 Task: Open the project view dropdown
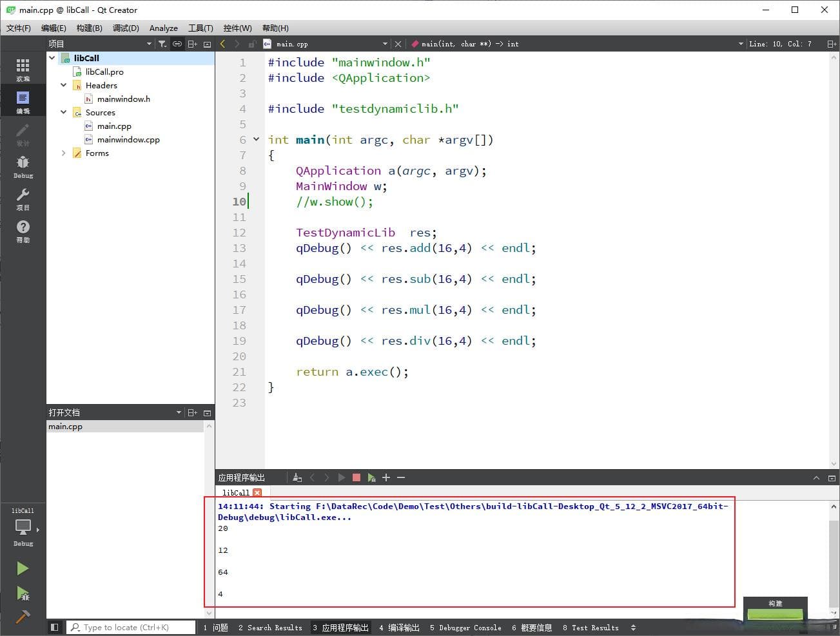point(149,44)
